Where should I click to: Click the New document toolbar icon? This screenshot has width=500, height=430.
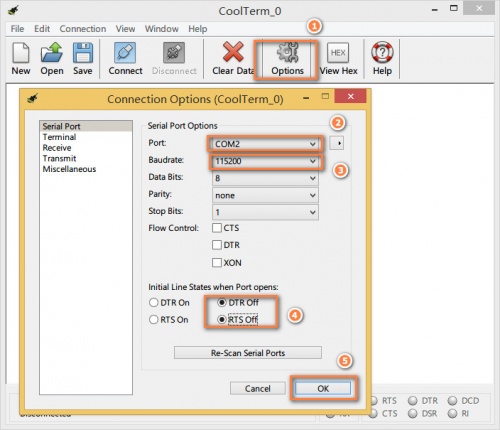[21, 53]
